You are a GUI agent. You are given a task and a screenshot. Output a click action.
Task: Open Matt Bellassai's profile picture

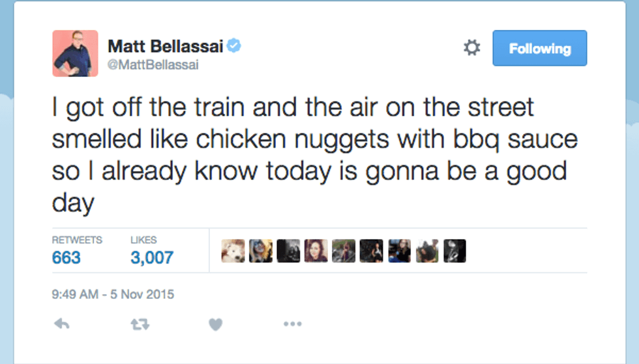click(75, 53)
